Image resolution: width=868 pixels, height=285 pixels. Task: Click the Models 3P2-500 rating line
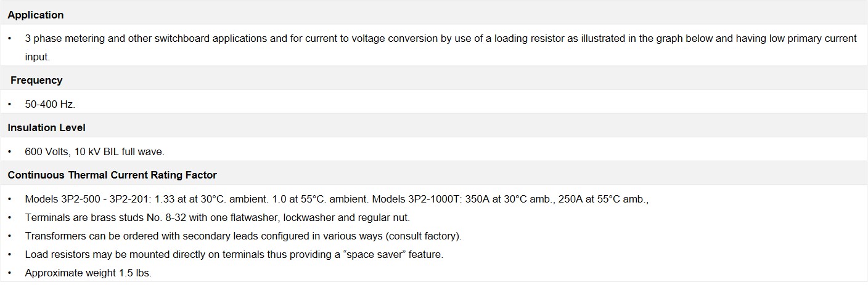tap(337, 199)
